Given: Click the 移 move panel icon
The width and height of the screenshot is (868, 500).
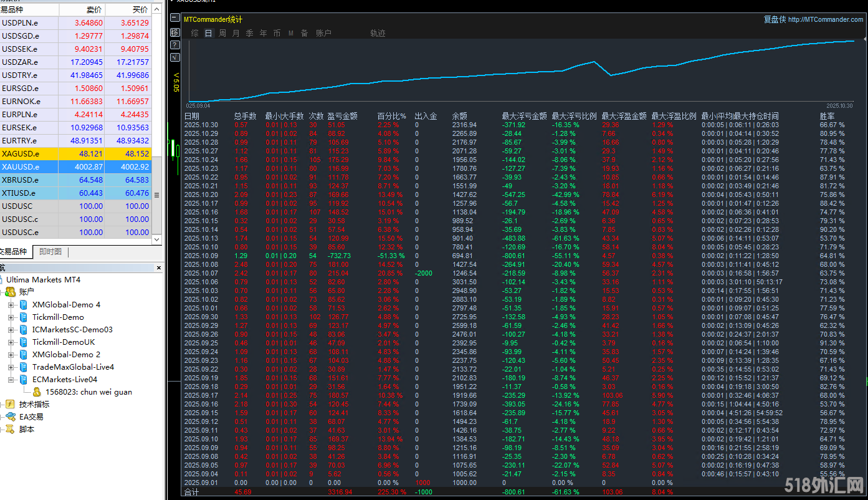Looking at the screenshot, I should click(x=175, y=32).
